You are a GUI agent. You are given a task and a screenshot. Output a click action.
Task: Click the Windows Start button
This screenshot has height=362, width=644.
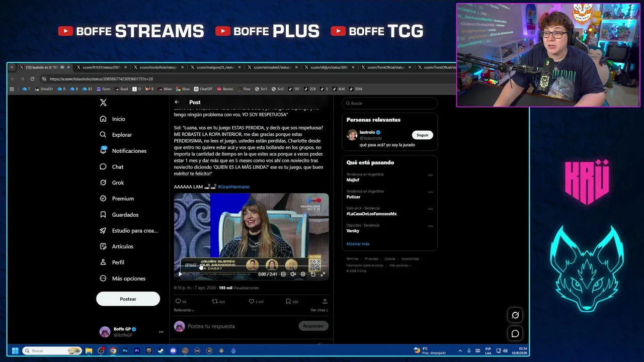tap(15, 351)
